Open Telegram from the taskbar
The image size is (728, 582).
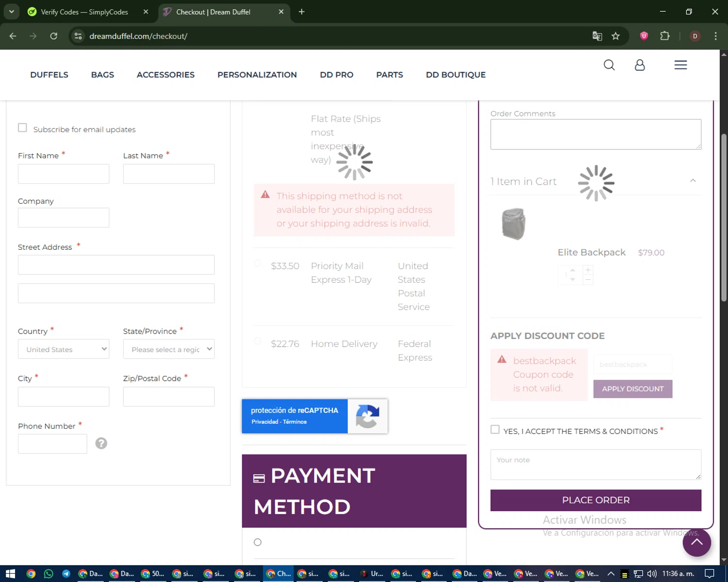click(x=66, y=574)
